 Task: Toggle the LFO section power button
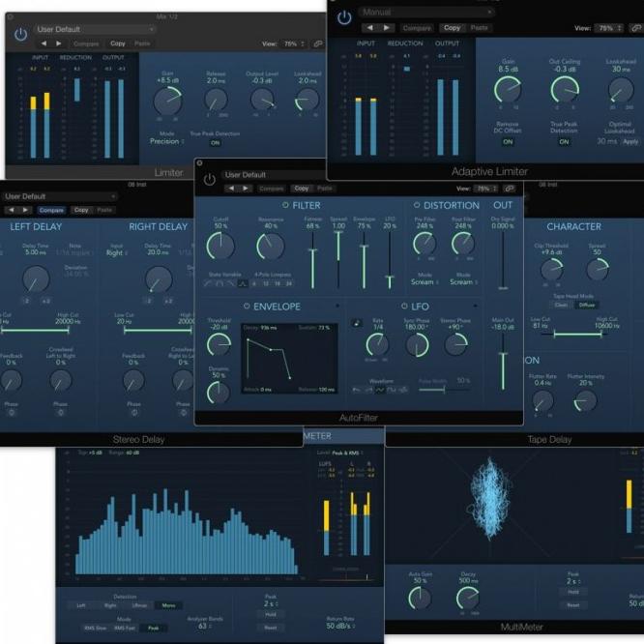pos(404,306)
